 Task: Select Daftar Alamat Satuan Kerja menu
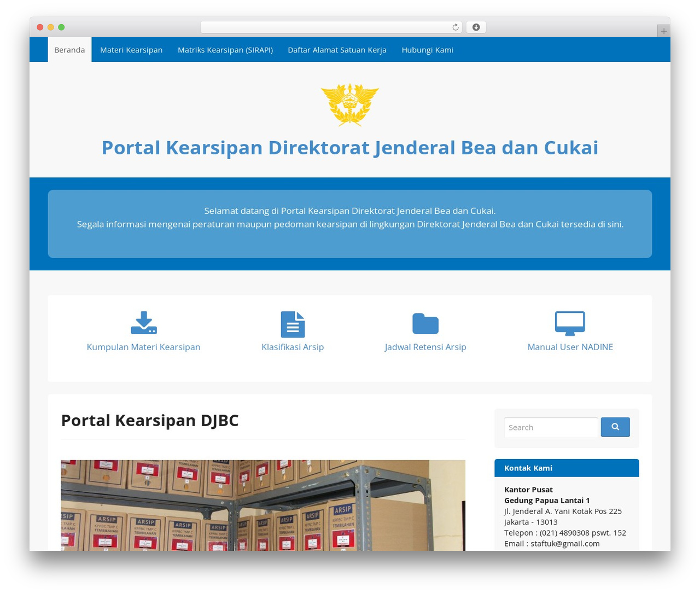(337, 50)
